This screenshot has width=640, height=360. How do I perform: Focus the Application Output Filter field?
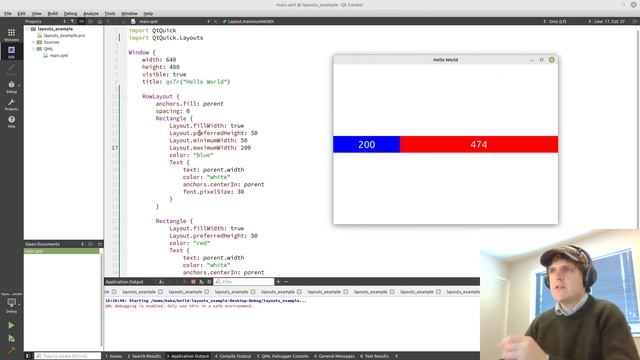pos(244,282)
